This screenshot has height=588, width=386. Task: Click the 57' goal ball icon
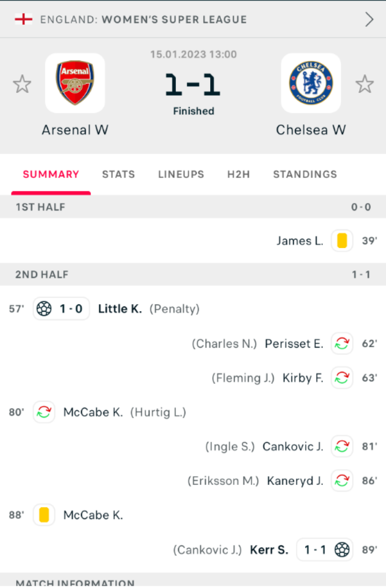44,308
